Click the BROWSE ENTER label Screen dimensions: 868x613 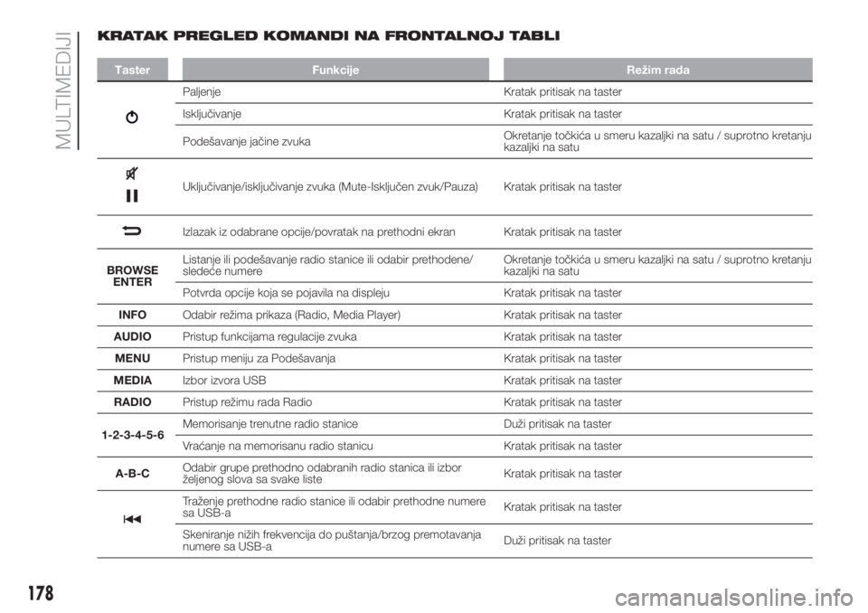pos(132,276)
